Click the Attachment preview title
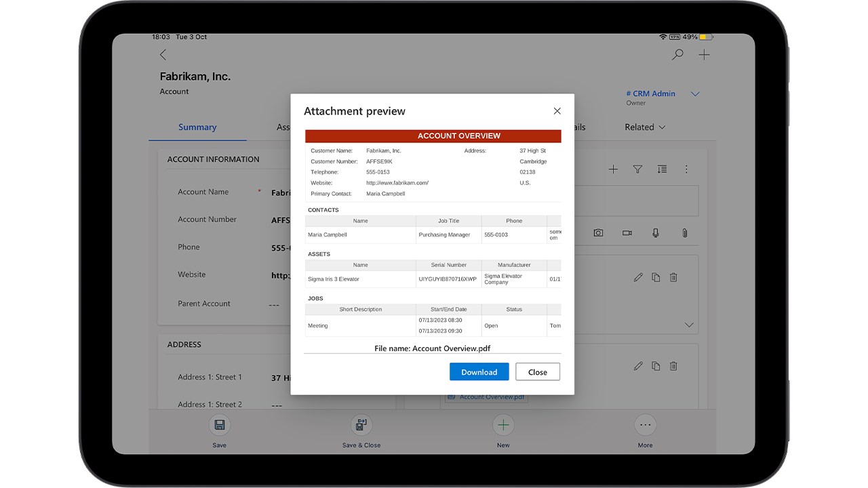Screen dimensions: 868x488 point(355,111)
